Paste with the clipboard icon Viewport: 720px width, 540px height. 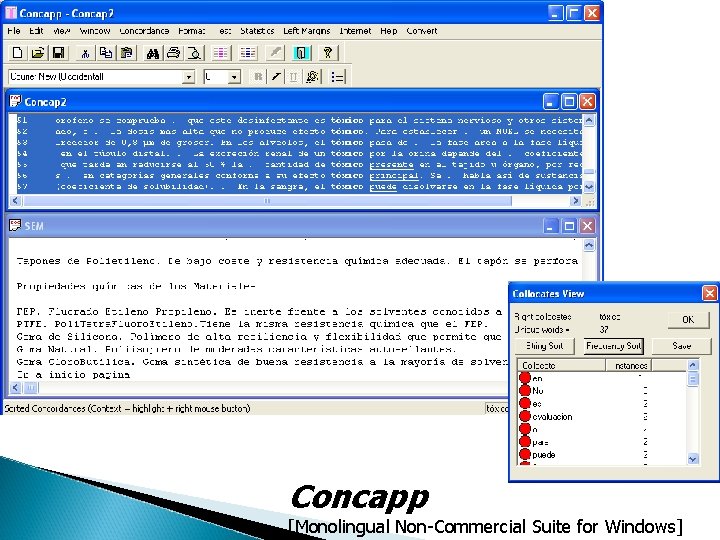127,53
